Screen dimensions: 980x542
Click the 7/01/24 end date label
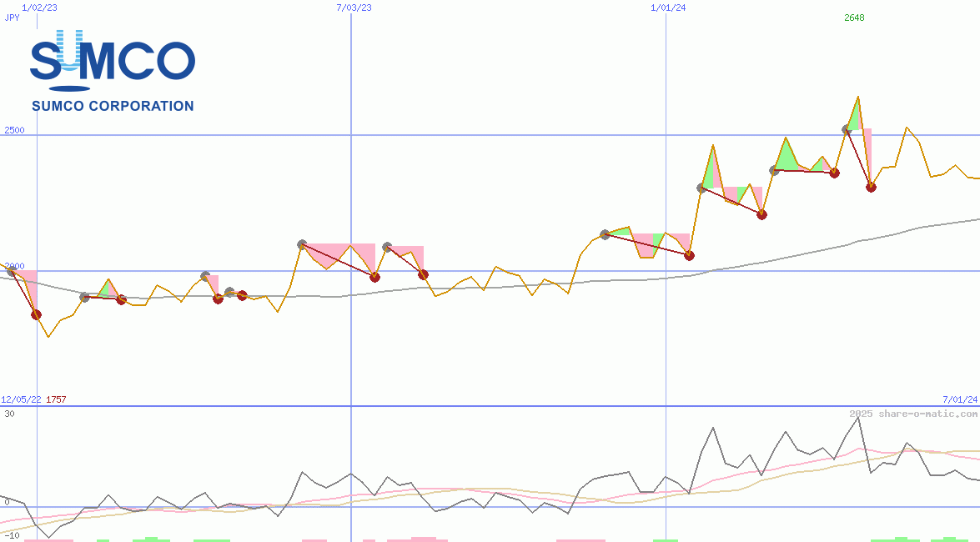(959, 399)
